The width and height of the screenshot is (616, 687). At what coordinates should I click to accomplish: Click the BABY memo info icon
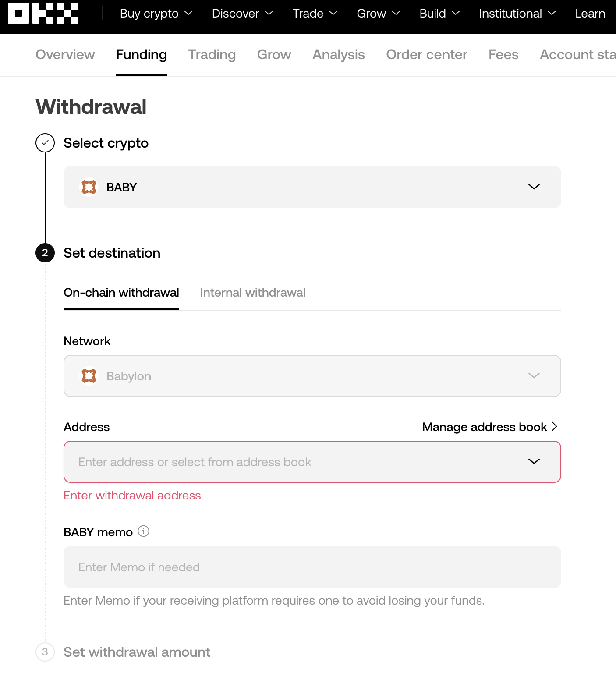tap(143, 531)
